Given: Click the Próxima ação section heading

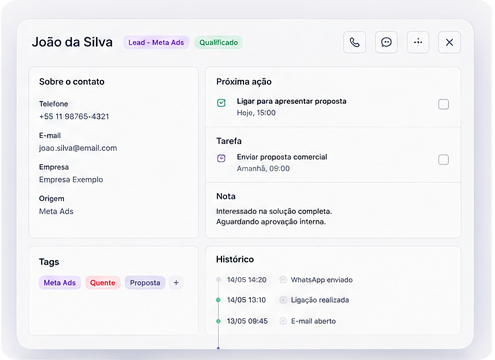Looking at the screenshot, I should click(x=244, y=82).
